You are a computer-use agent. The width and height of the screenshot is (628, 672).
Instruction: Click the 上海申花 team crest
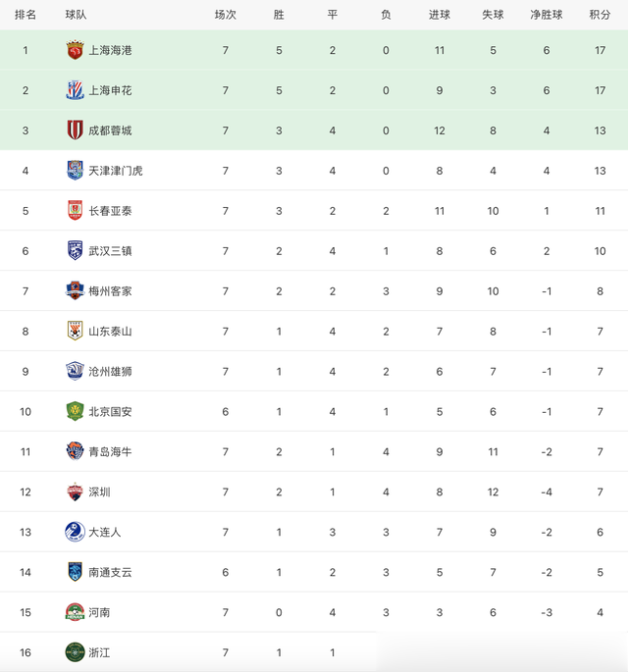75,90
